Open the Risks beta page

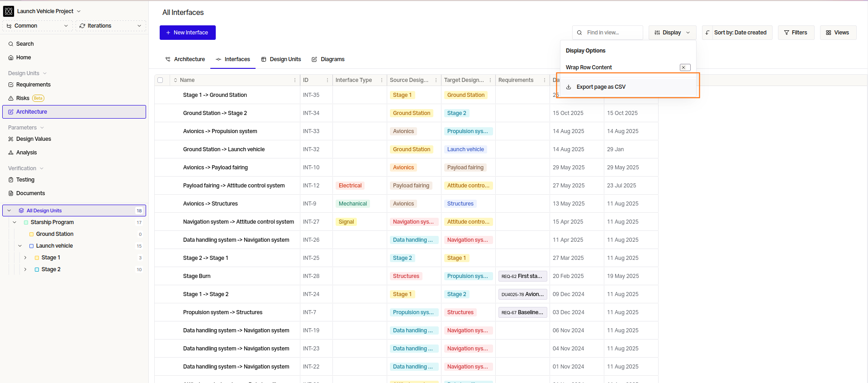coord(23,98)
